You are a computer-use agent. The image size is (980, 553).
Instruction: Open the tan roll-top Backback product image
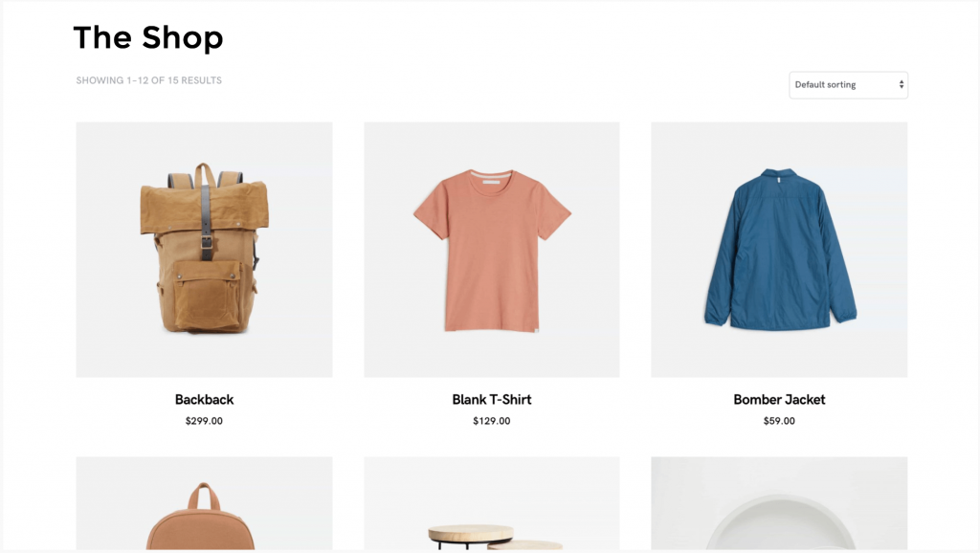pos(205,250)
